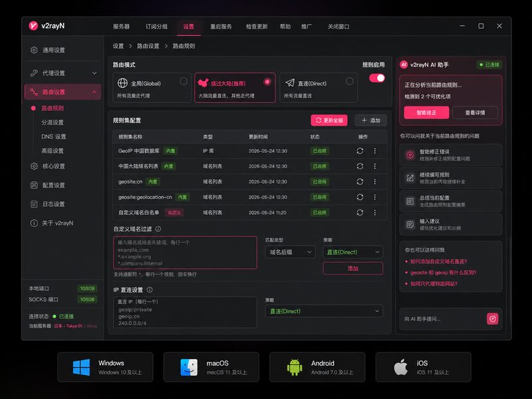Click the AI assistant avatar icon

(x=404, y=65)
